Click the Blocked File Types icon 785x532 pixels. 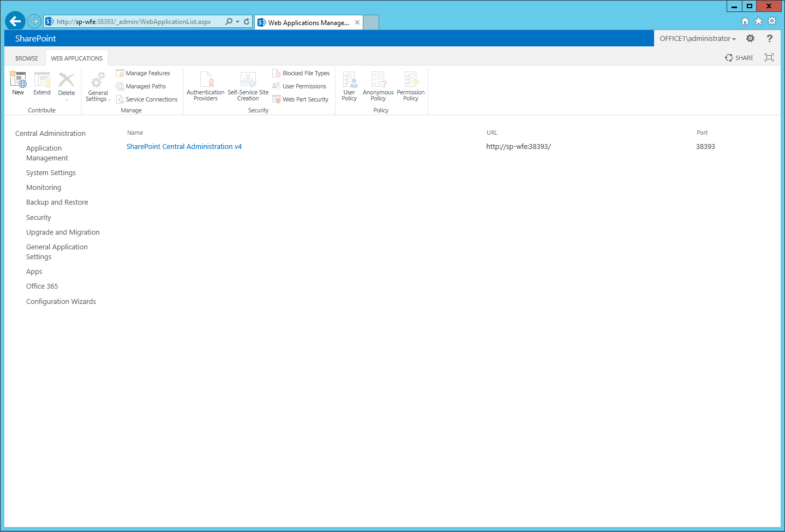pos(277,73)
